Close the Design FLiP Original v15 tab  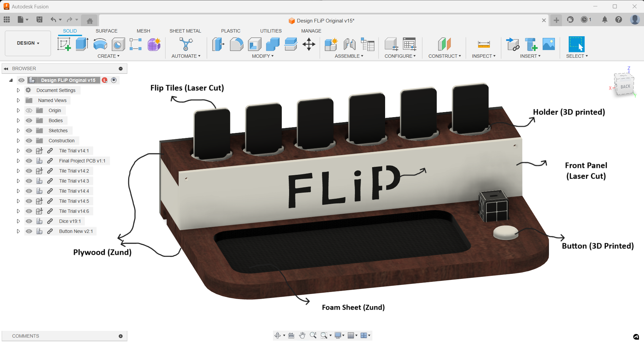click(x=544, y=20)
